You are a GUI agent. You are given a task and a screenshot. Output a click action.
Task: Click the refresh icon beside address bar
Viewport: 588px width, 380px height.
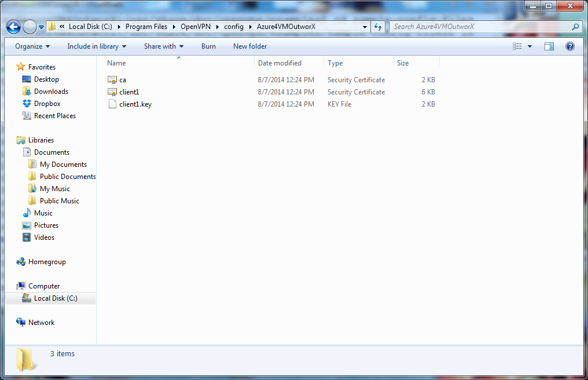pos(378,27)
